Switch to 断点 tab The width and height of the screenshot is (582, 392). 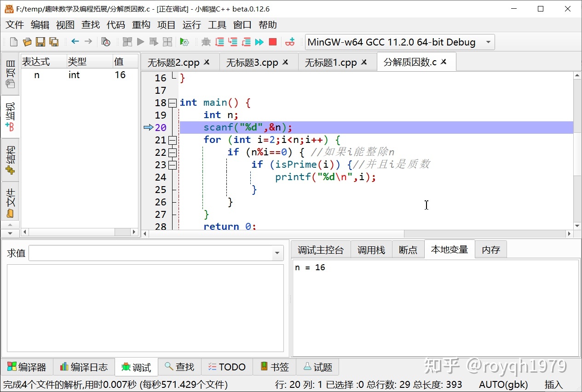(x=408, y=250)
